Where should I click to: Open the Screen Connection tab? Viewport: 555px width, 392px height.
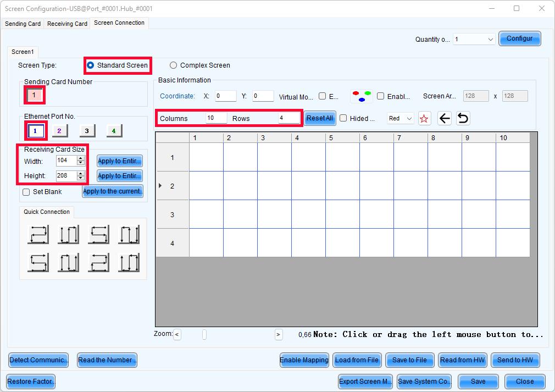click(x=119, y=23)
